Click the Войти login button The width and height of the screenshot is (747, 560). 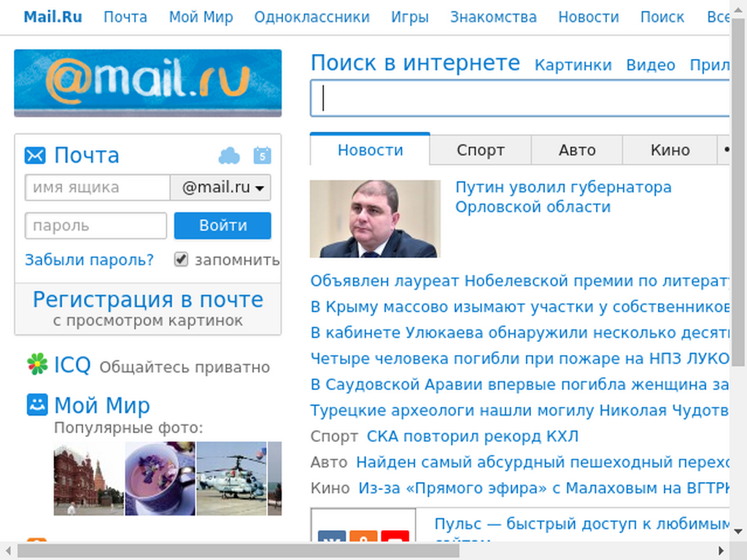pos(222,226)
